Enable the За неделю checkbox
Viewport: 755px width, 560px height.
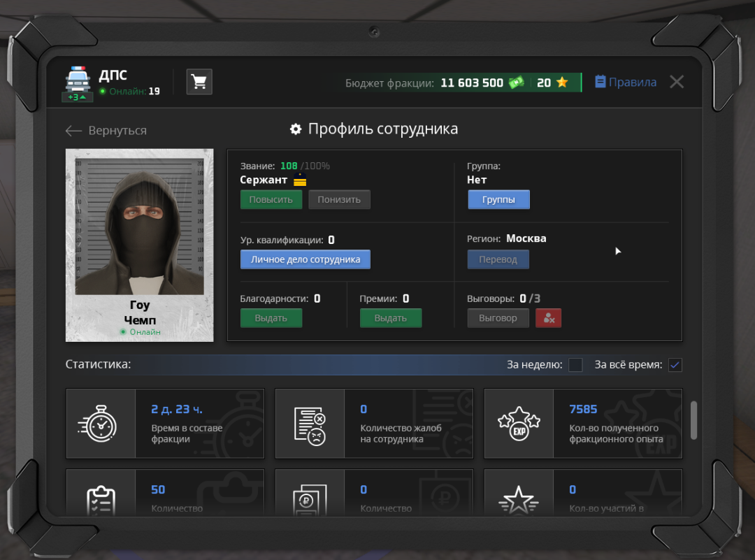(x=575, y=365)
